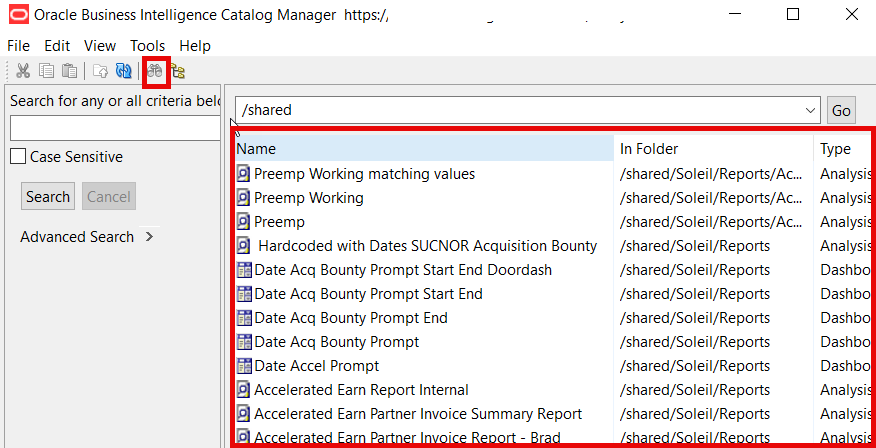Screen dimensions: 876x448
Task: Sort by the Type column header
Action: point(842,149)
